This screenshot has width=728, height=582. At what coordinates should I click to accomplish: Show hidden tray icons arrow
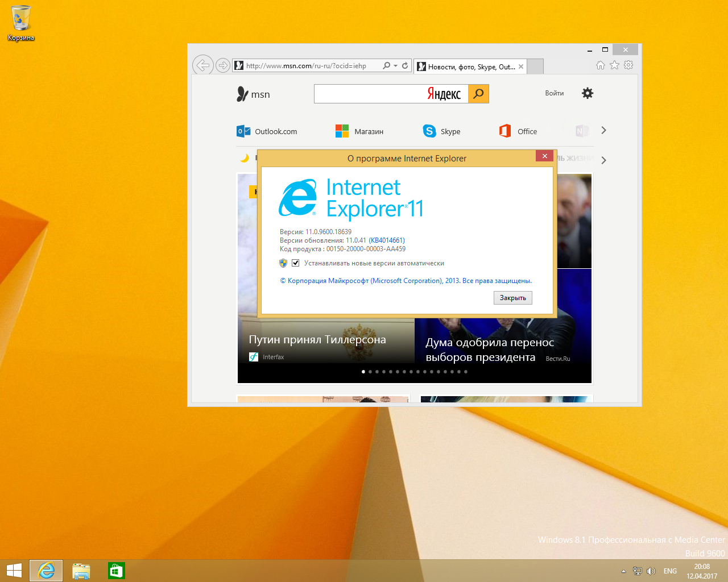pos(623,571)
